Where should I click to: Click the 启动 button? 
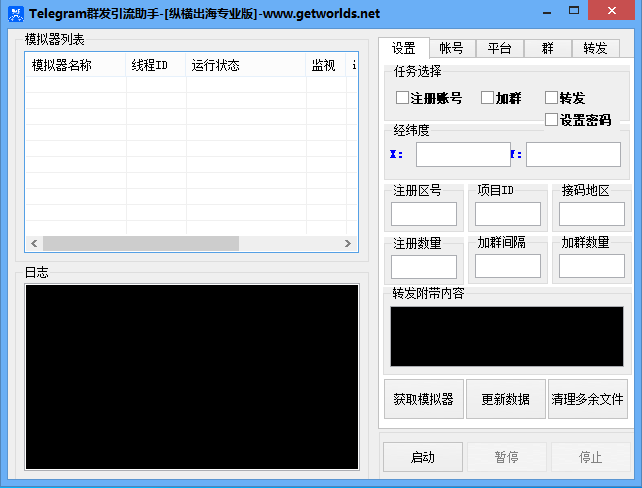[x=423, y=457]
